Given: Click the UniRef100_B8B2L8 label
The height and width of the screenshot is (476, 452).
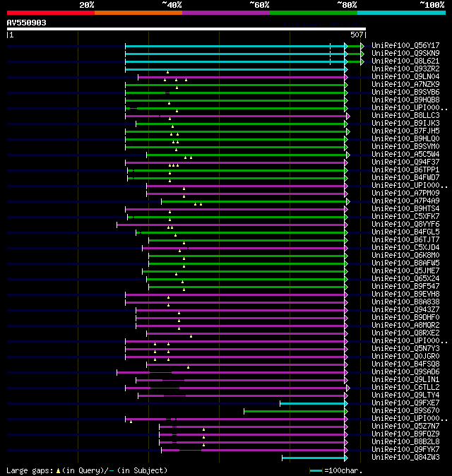Looking at the screenshot, I should (x=405, y=442).
